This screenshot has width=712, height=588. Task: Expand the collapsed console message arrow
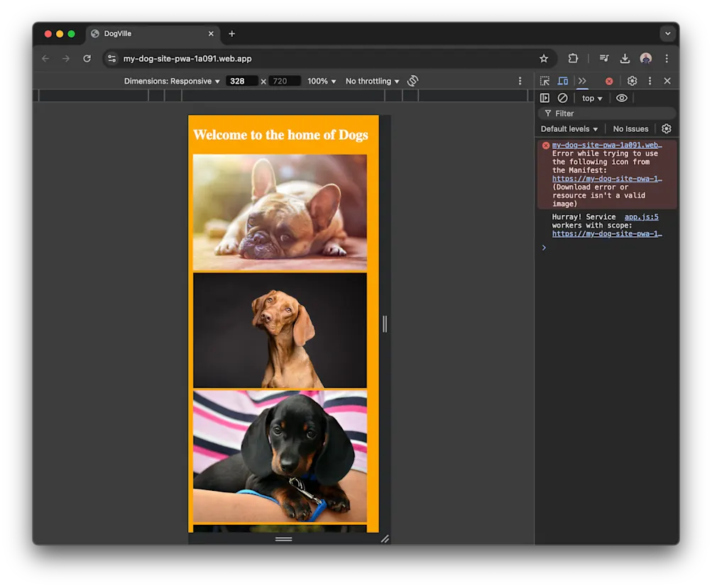pos(544,248)
